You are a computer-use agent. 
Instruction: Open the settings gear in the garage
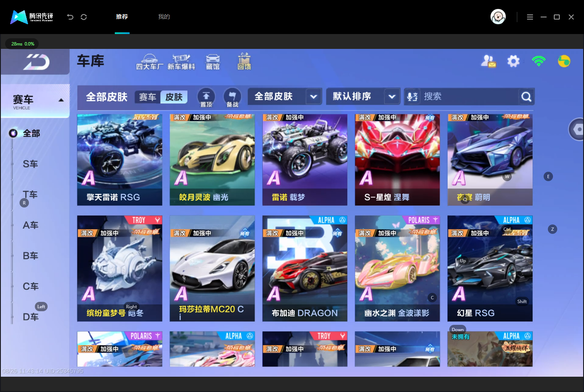[513, 61]
